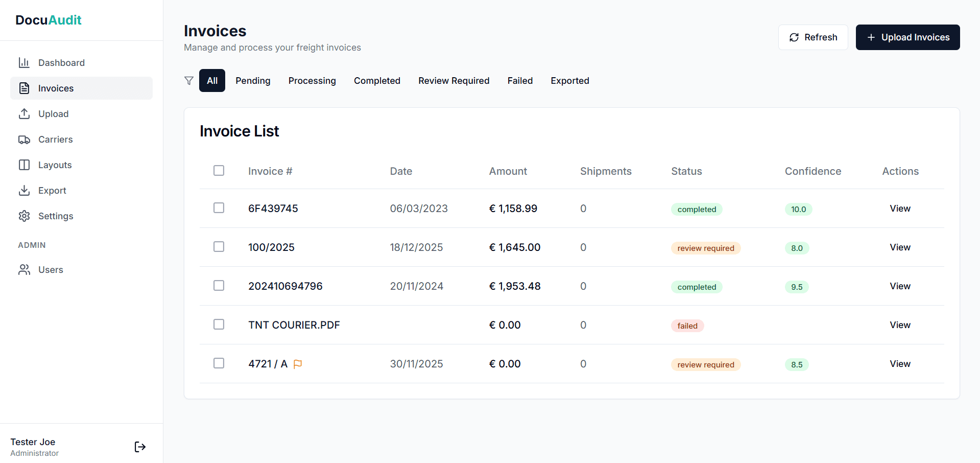Select the Invoices document icon

tap(25, 88)
